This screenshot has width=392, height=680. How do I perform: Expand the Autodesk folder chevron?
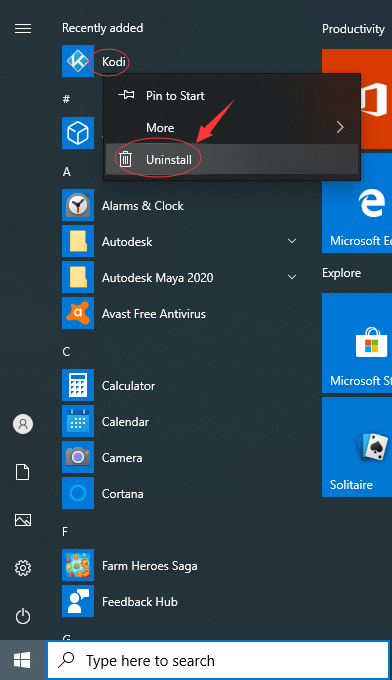coord(292,241)
